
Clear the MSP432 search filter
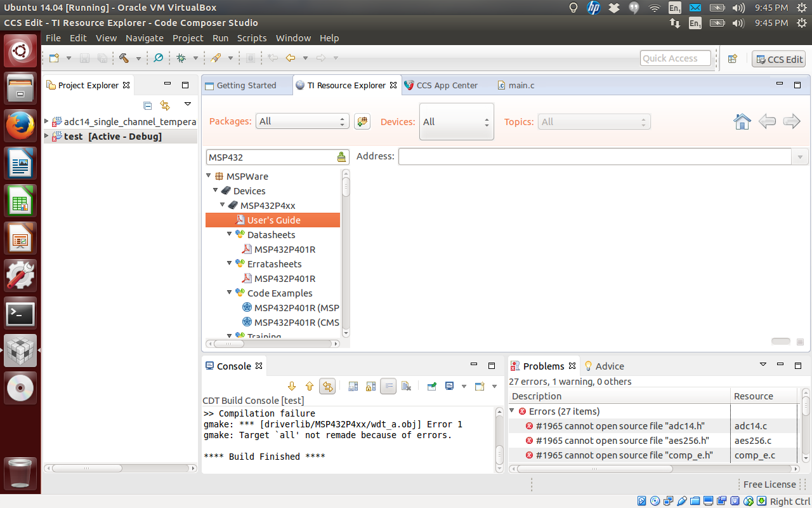pos(341,157)
